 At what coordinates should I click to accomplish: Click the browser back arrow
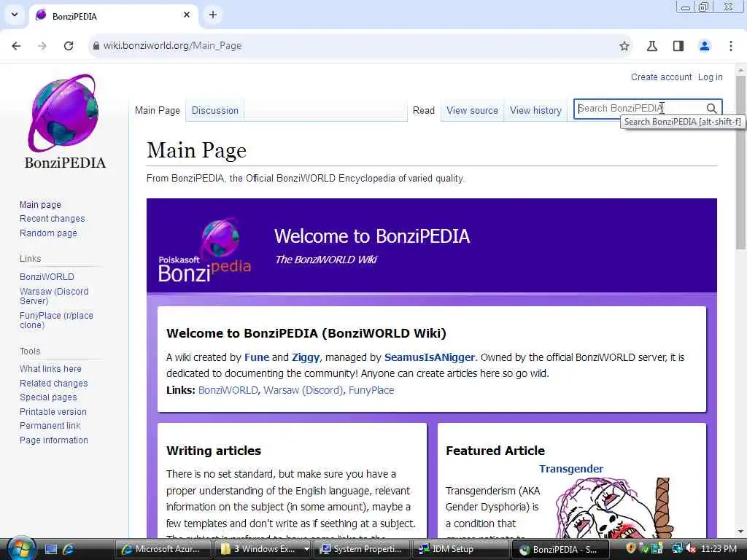pyautogui.click(x=16, y=46)
